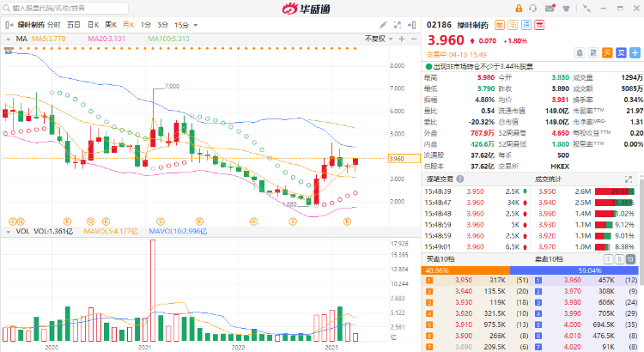Viewport: 644px width, 352px height.
Task: Click the 沽 short-selling badge
Action: tap(513, 25)
